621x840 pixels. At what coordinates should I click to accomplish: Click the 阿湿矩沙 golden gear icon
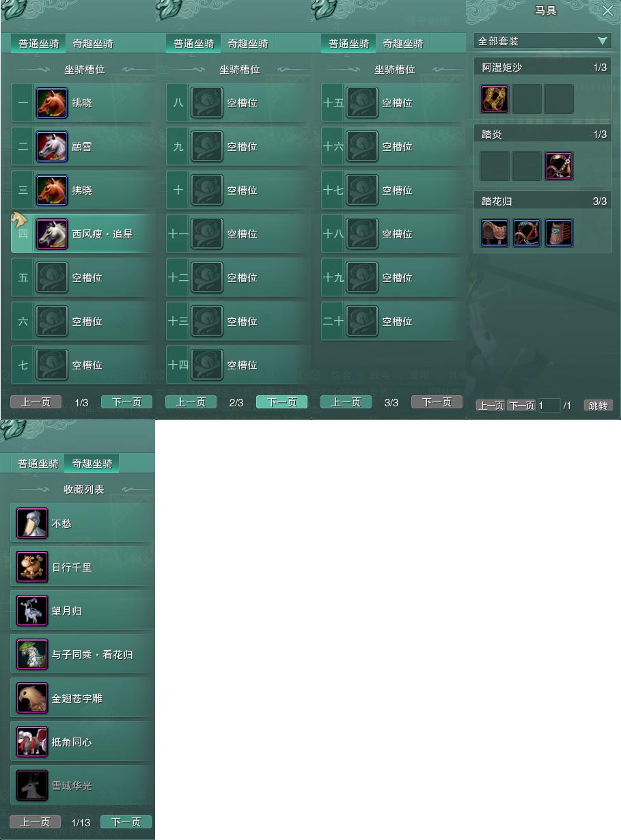[494, 99]
